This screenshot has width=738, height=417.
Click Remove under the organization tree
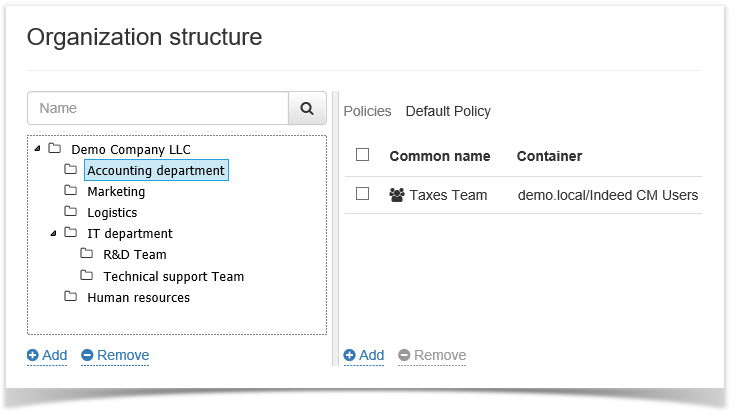point(115,355)
